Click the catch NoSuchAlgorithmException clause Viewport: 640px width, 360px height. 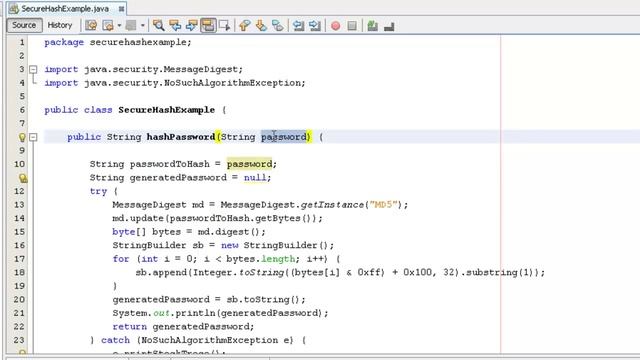pyautogui.click(x=198, y=340)
